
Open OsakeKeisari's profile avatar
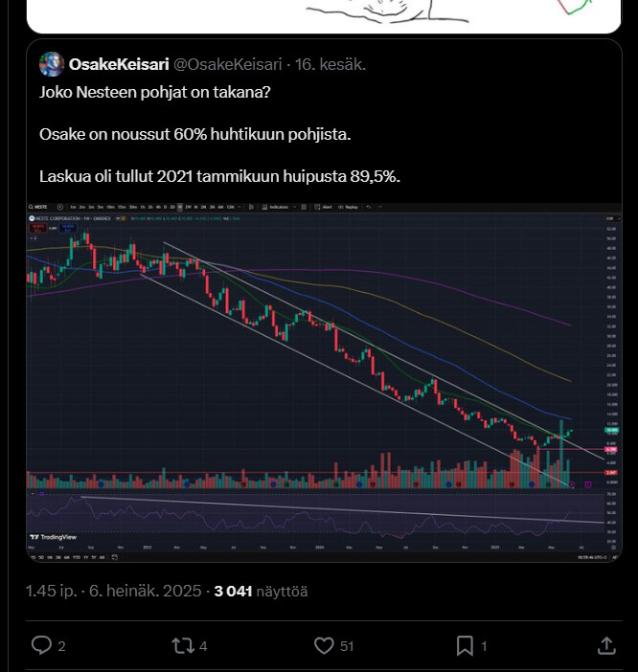pyautogui.click(x=52, y=64)
